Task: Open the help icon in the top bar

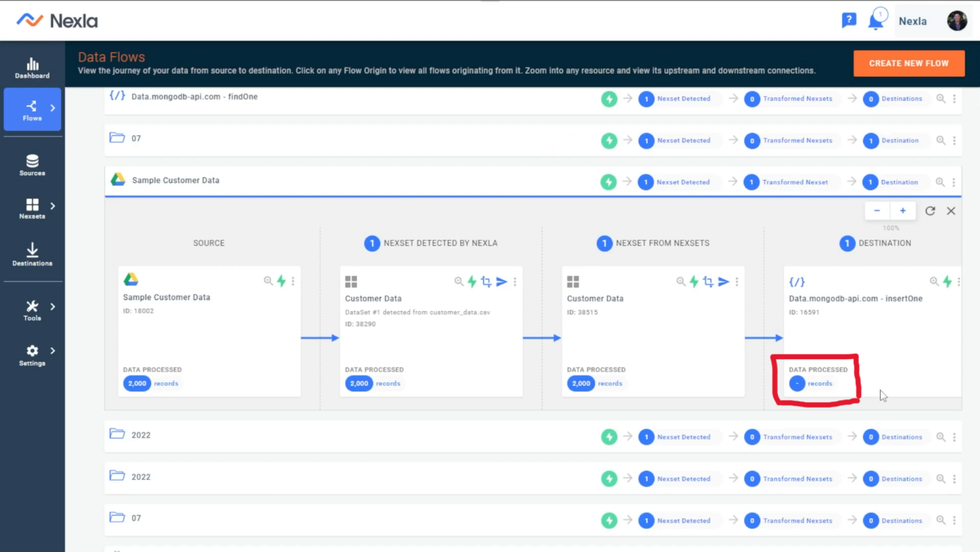Action: (849, 20)
